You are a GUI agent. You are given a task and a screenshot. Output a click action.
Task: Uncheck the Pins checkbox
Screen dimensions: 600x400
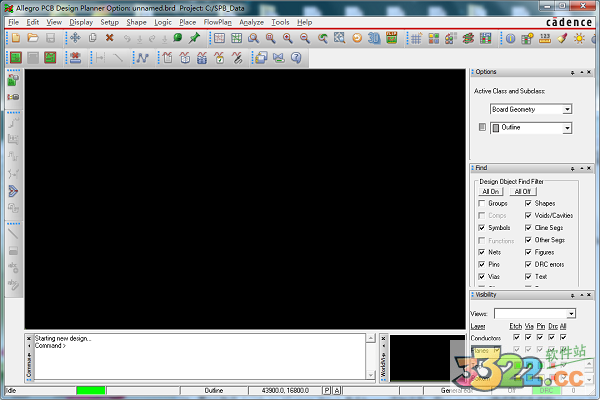[x=482, y=264]
